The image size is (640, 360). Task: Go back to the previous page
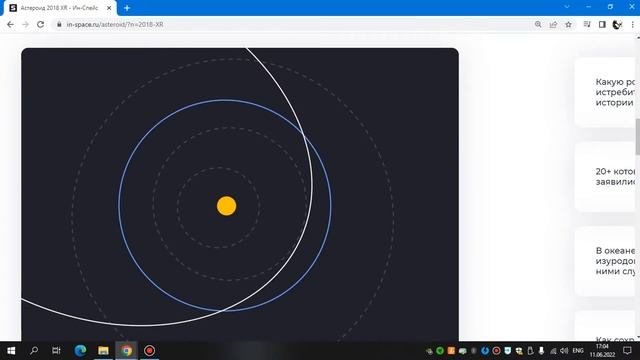tap(11, 24)
